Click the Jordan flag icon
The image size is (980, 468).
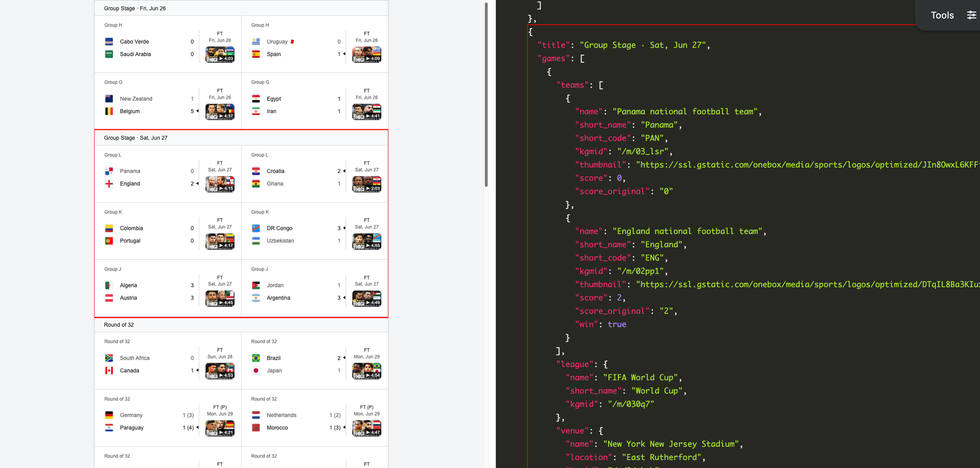click(x=256, y=285)
